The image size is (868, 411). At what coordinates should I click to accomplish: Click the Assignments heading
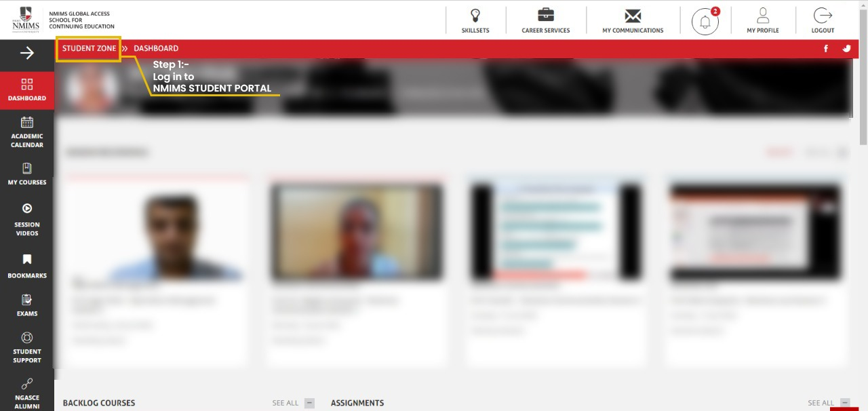[357, 403]
